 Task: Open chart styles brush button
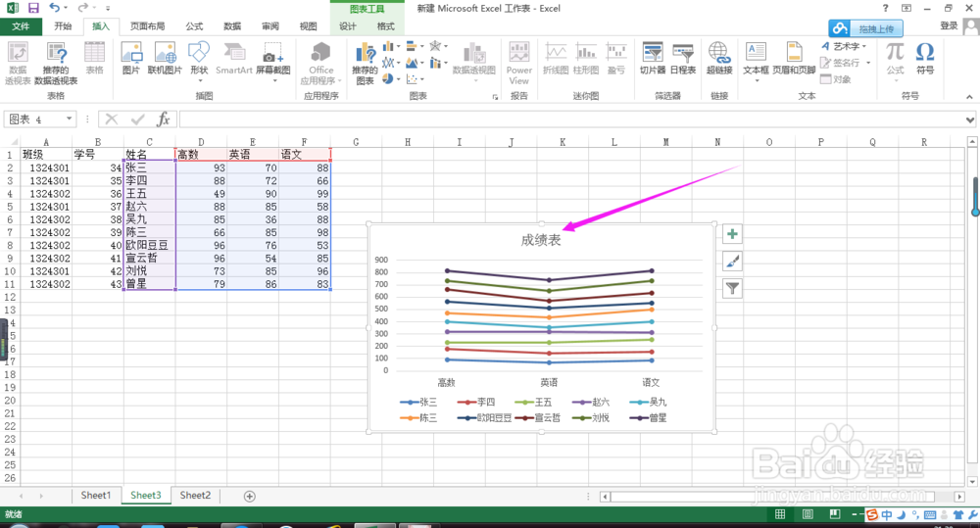point(732,262)
